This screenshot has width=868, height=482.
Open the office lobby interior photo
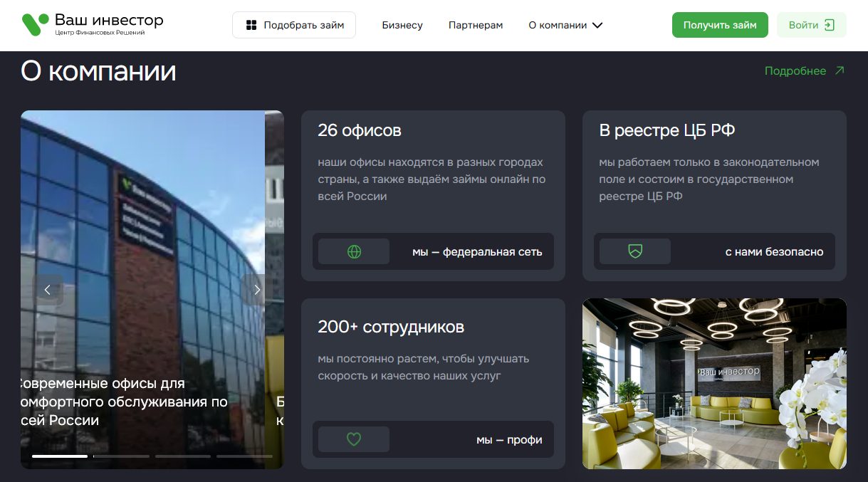pos(714,384)
